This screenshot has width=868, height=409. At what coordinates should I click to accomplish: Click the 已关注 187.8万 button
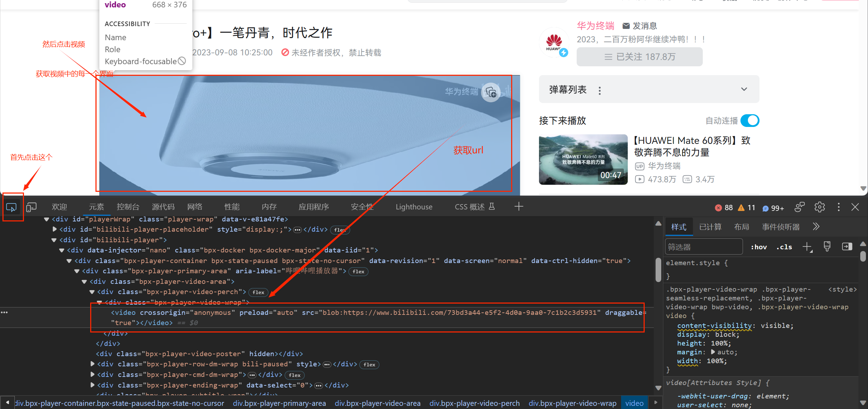click(x=639, y=57)
